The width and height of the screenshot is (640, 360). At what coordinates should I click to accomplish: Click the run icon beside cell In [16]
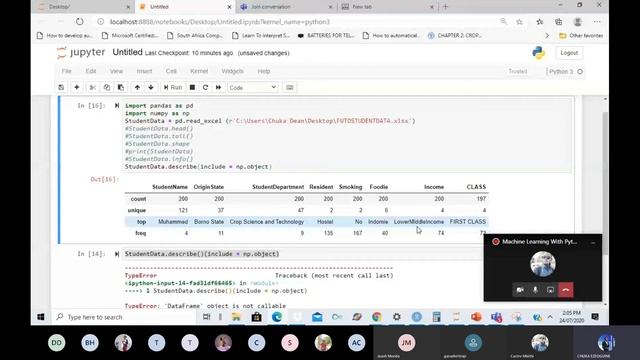point(117,106)
